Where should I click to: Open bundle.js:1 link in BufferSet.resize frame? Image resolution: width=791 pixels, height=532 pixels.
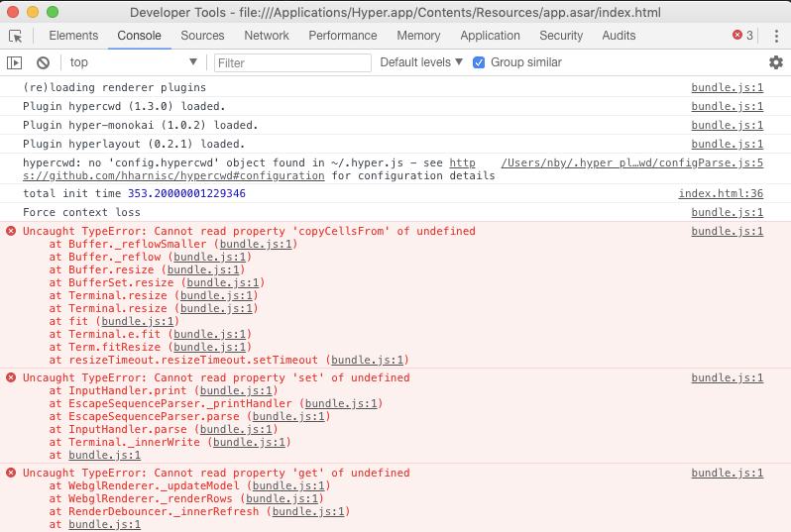[223, 283]
